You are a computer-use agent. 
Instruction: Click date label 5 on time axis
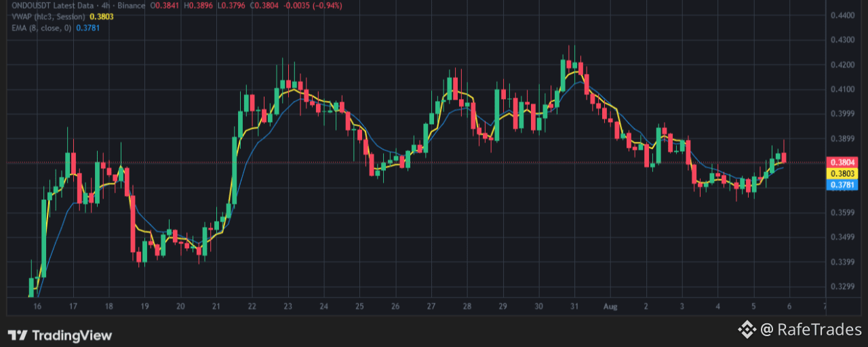click(x=753, y=306)
